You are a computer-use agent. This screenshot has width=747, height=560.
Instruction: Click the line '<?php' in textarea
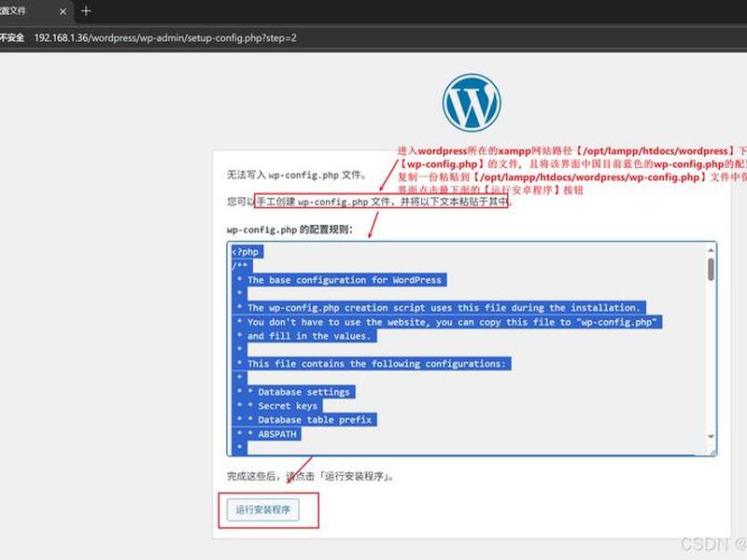(x=247, y=252)
